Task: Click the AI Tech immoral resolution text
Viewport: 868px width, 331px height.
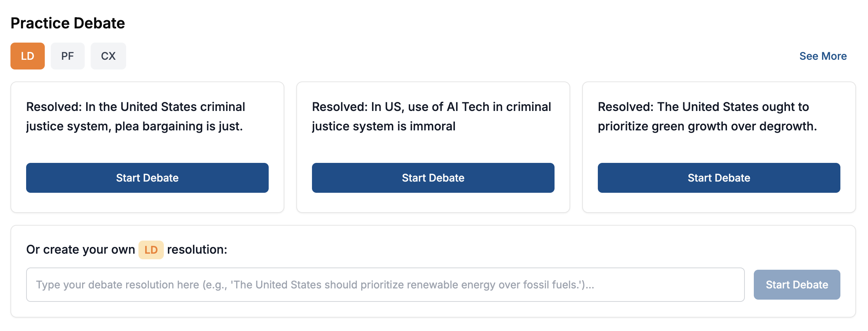Action: [x=431, y=117]
